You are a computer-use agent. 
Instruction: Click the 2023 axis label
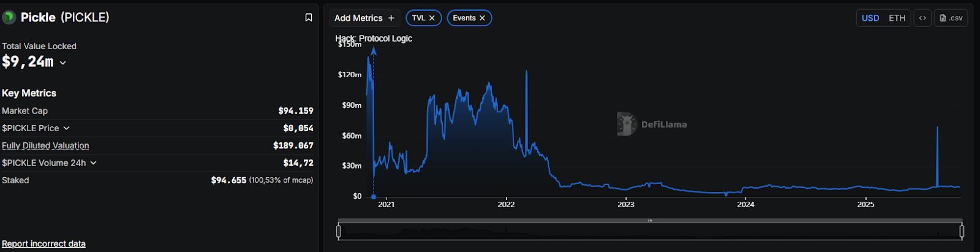(626, 205)
